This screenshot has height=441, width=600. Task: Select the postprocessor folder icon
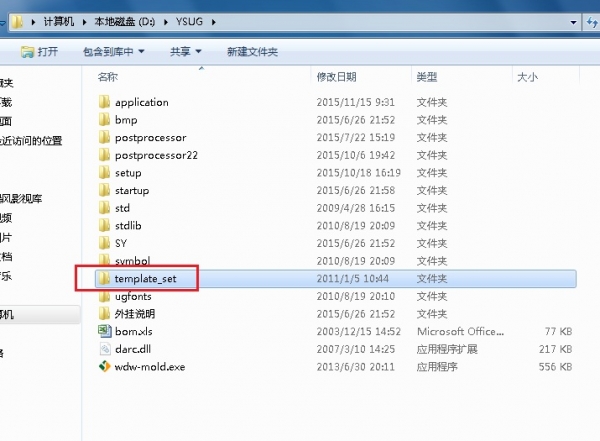pos(104,137)
